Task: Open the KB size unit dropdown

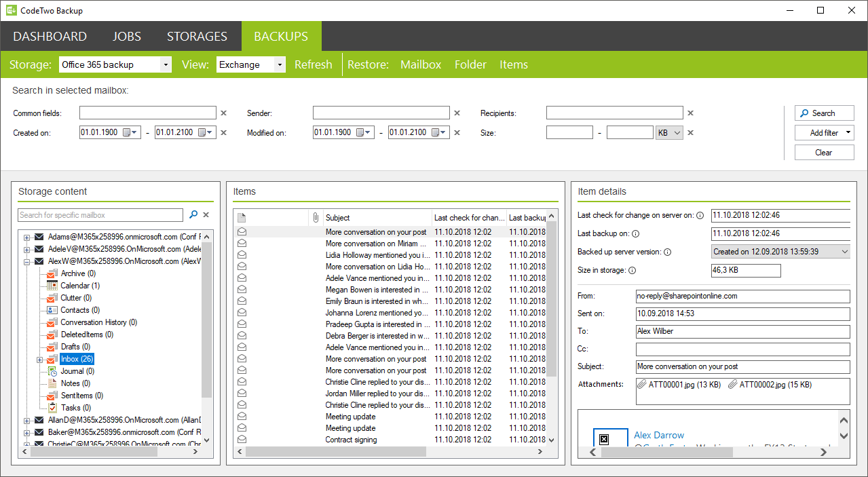Action: pyautogui.click(x=668, y=133)
